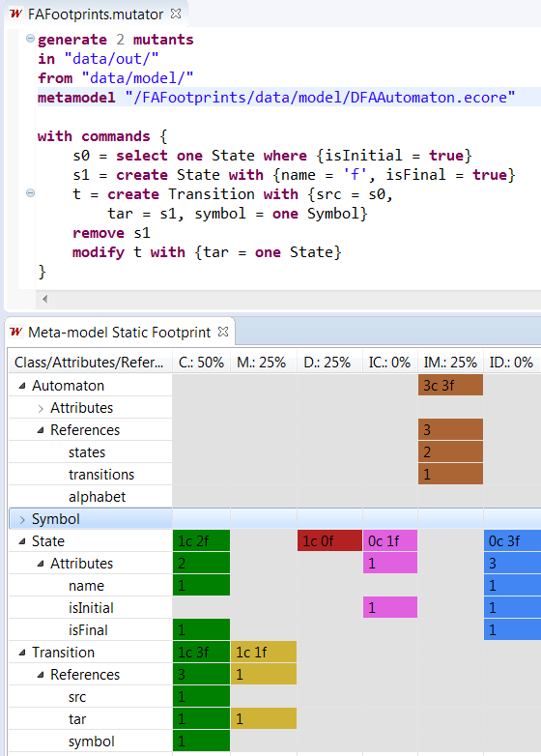Click the green '1c 2f' State cell
The width and height of the screenshot is (541, 756).
tap(201, 541)
